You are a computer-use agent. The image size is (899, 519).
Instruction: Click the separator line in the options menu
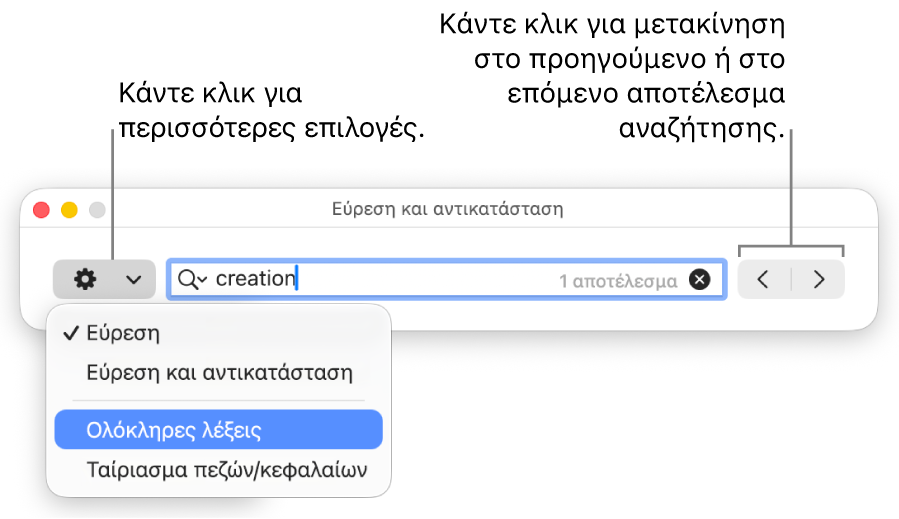tap(218, 400)
